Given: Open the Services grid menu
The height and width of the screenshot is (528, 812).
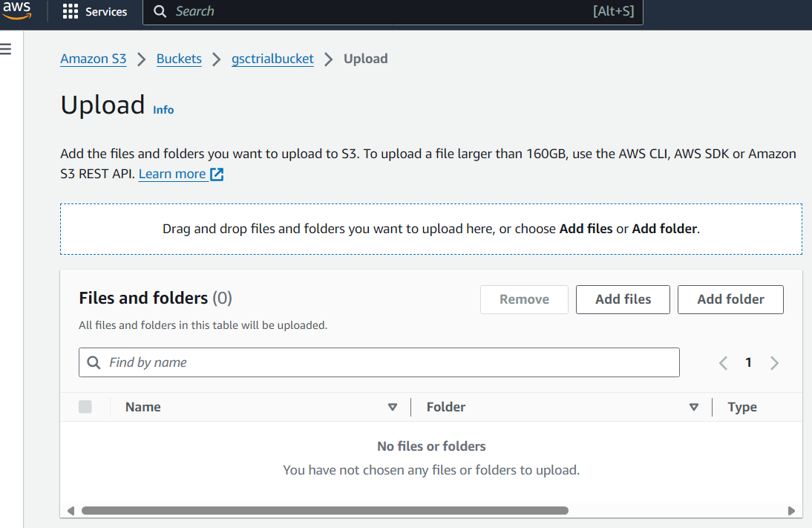Looking at the screenshot, I should pyautogui.click(x=71, y=11).
